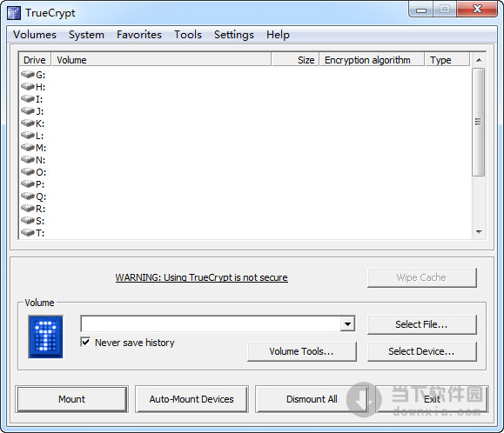Select the K: drive slot icon
504x433 pixels.
coord(28,123)
